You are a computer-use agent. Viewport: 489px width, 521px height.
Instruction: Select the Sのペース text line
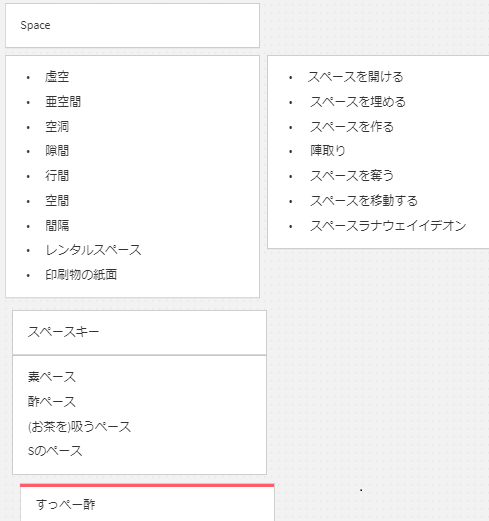tap(55, 451)
